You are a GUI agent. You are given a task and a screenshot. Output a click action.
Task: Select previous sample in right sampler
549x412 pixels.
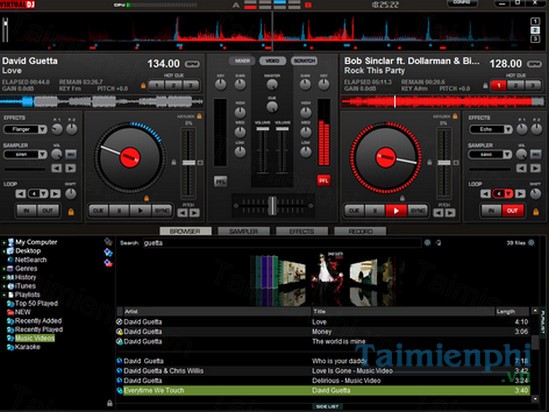(x=521, y=168)
